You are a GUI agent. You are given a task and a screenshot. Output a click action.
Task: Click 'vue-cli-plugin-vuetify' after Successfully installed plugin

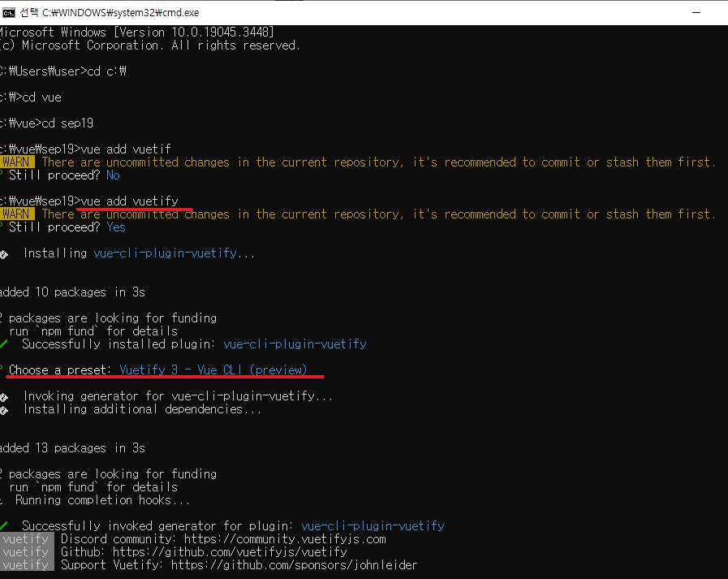(x=295, y=344)
